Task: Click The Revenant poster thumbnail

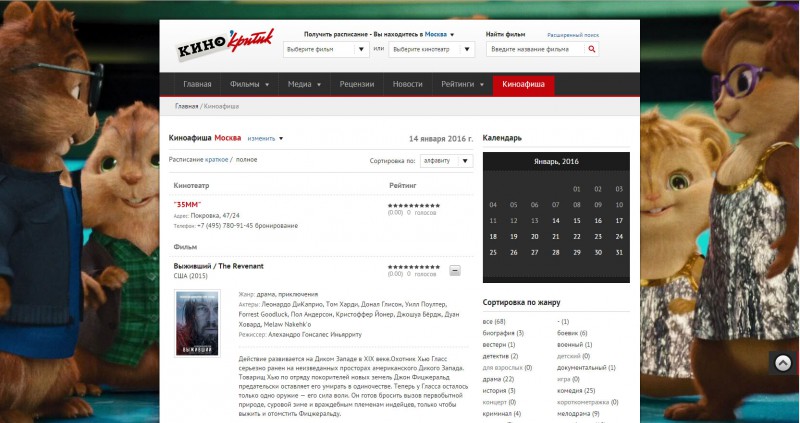Action: (197, 323)
